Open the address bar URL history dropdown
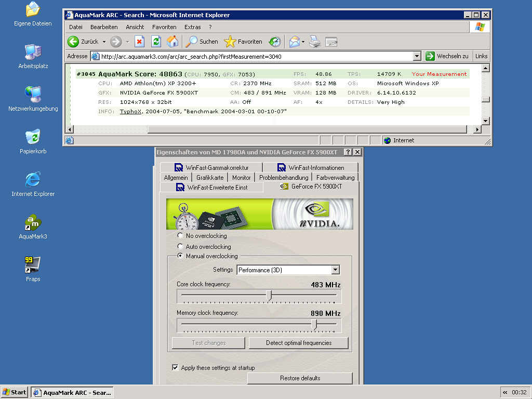This screenshot has height=399, width=532. pos(417,56)
